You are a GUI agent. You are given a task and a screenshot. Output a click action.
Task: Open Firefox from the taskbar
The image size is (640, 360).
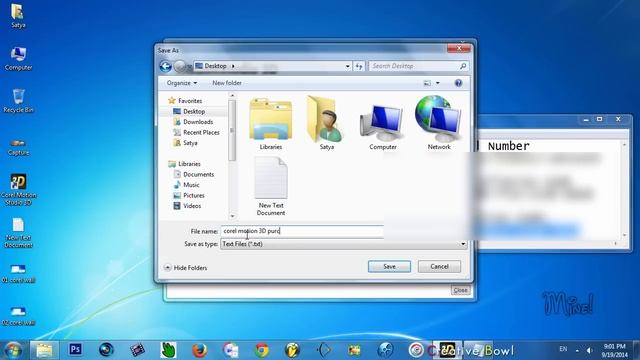coord(199,350)
